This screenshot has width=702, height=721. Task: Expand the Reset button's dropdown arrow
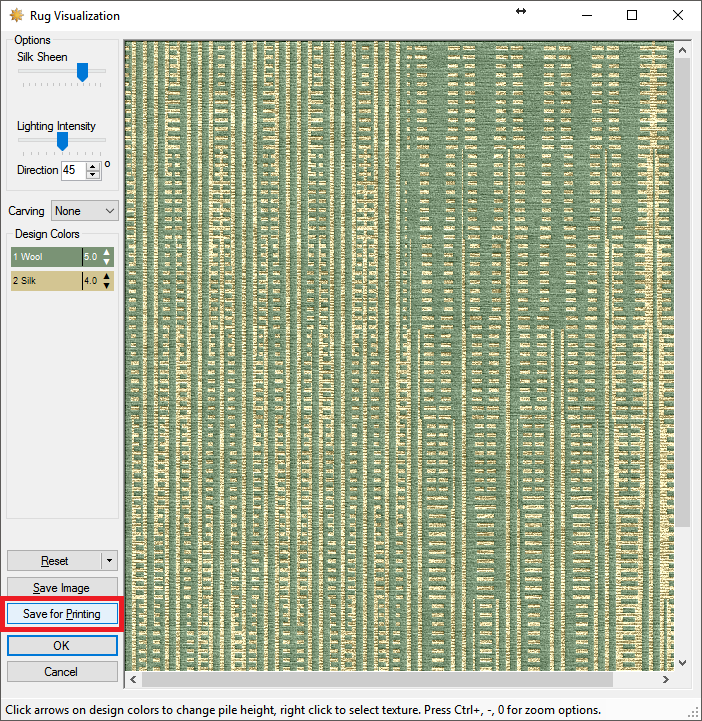click(x=110, y=561)
